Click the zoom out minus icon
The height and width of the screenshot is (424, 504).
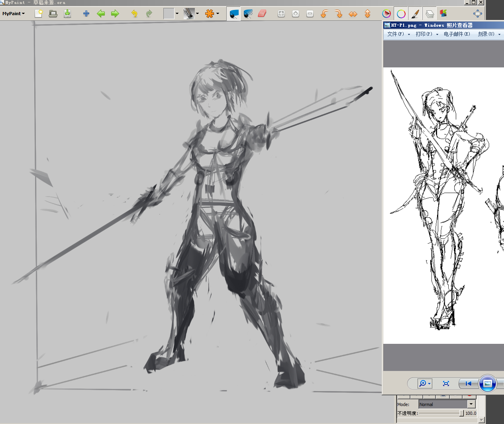[x=310, y=14]
